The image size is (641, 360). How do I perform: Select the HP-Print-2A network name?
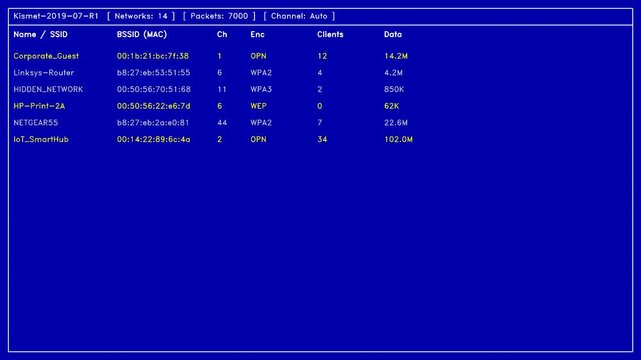point(39,106)
